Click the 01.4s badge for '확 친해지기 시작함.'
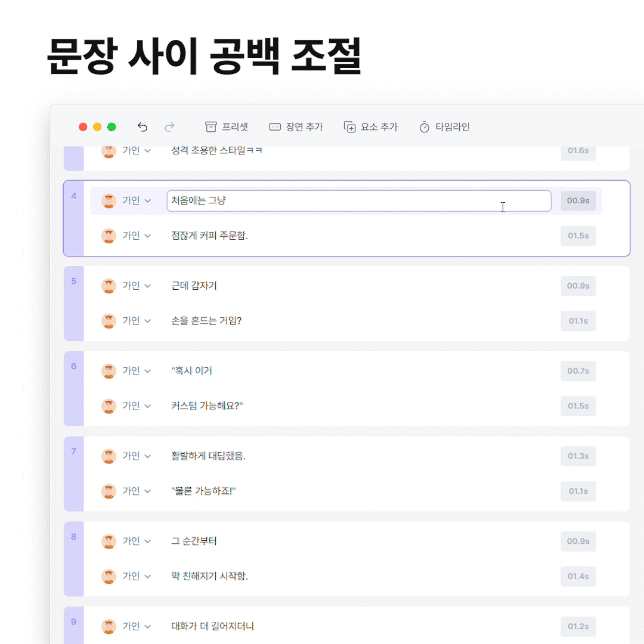The width and height of the screenshot is (644, 644). 578,577
